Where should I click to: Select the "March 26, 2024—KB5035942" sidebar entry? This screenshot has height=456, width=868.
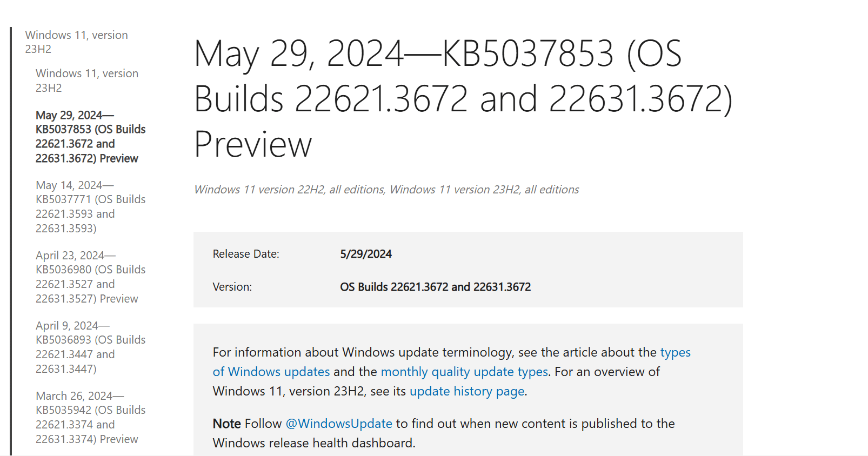point(90,417)
